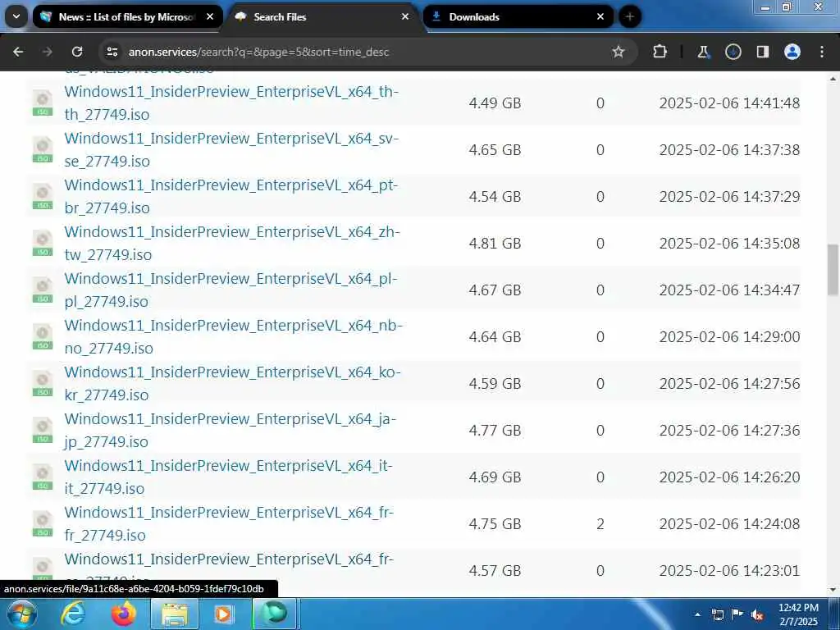Screen dimensions: 840x630
Task: Click ISO file icon for sv-se row
Action: point(43,149)
